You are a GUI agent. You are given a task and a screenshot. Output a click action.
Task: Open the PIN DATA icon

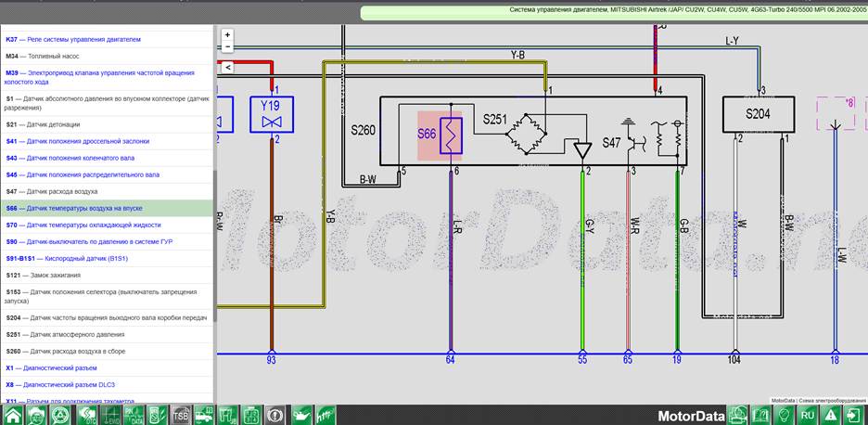(133, 415)
